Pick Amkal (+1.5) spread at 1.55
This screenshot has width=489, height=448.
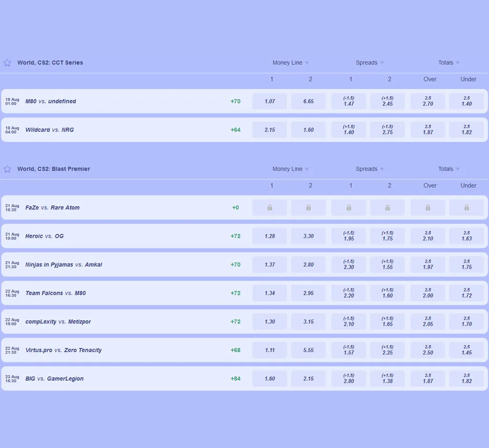click(x=387, y=264)
